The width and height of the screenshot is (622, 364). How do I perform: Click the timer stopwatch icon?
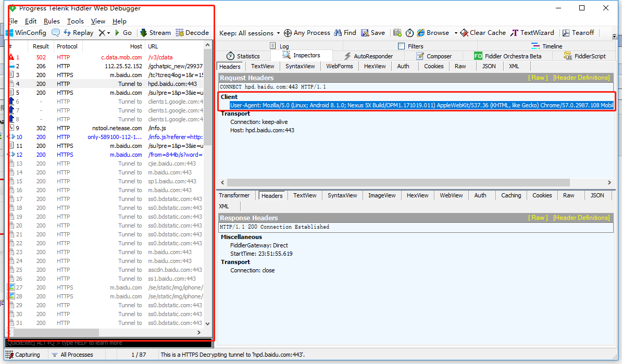click(409, 33)
